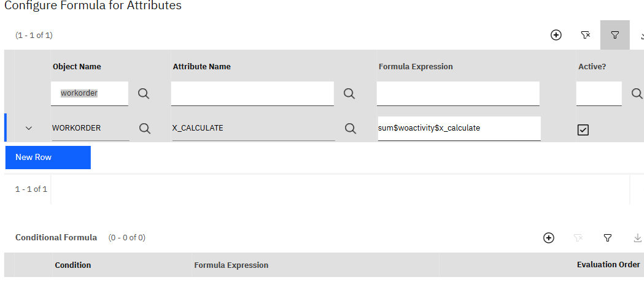Download the Conditional Formula table
Screen dimensions: 644x293
pos(637,238)
